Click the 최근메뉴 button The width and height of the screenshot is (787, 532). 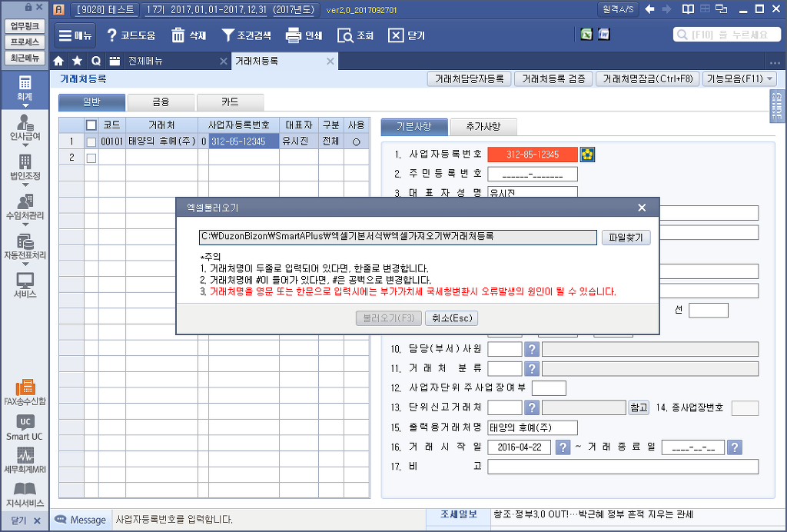(25, 57)
